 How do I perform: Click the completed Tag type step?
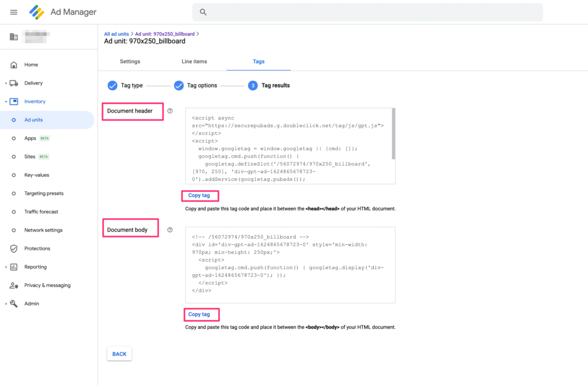(x=113, y=85)
